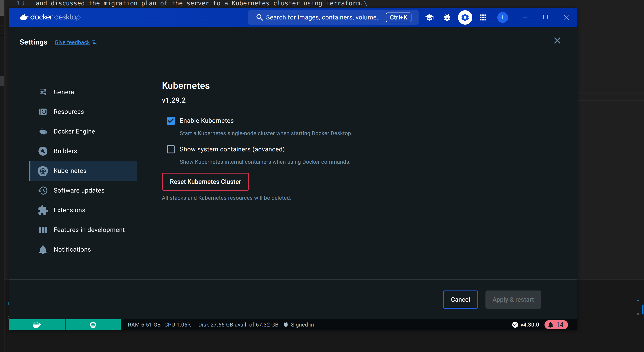
Task: Click the notifications bell icon with badge
Action: [x=556, y=325]
